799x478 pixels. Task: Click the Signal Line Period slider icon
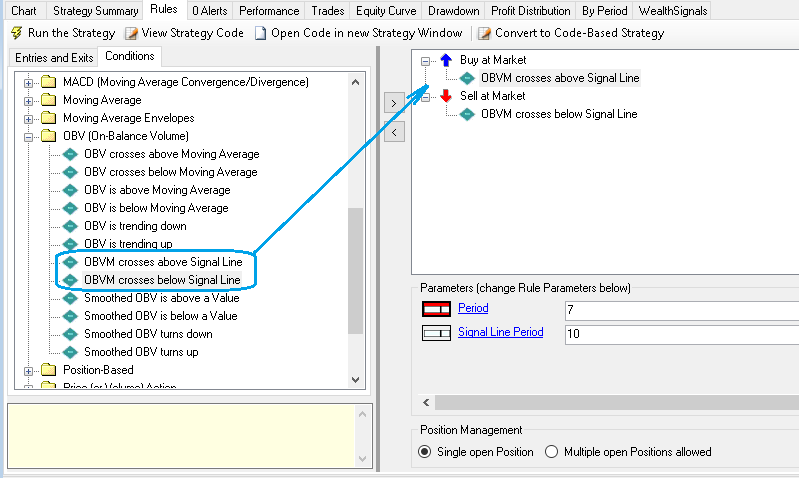coord(437,333)
